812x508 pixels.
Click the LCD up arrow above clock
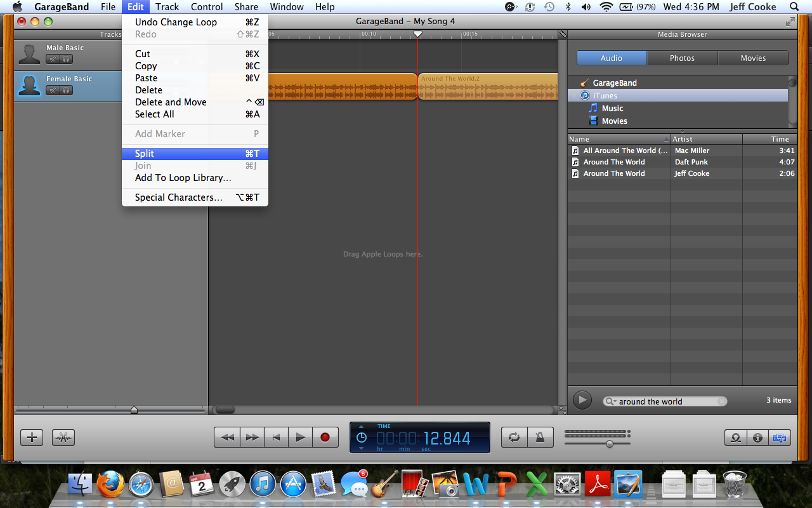coord(362,427)
